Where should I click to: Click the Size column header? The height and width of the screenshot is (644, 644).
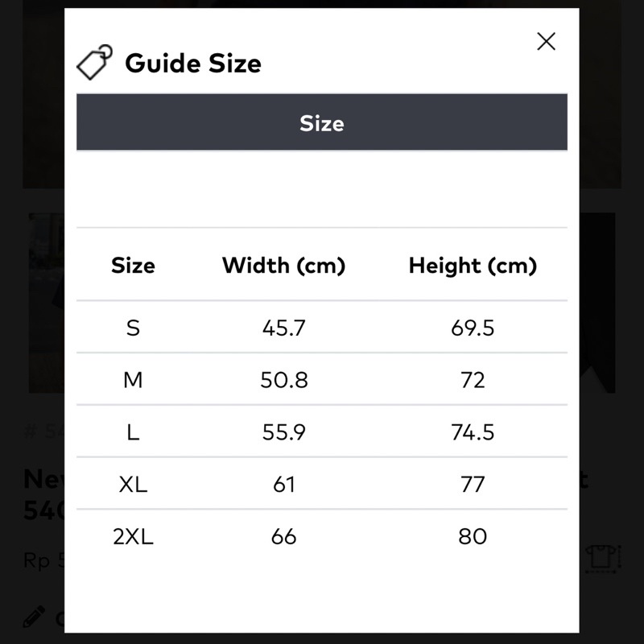[x=133, y=265]
